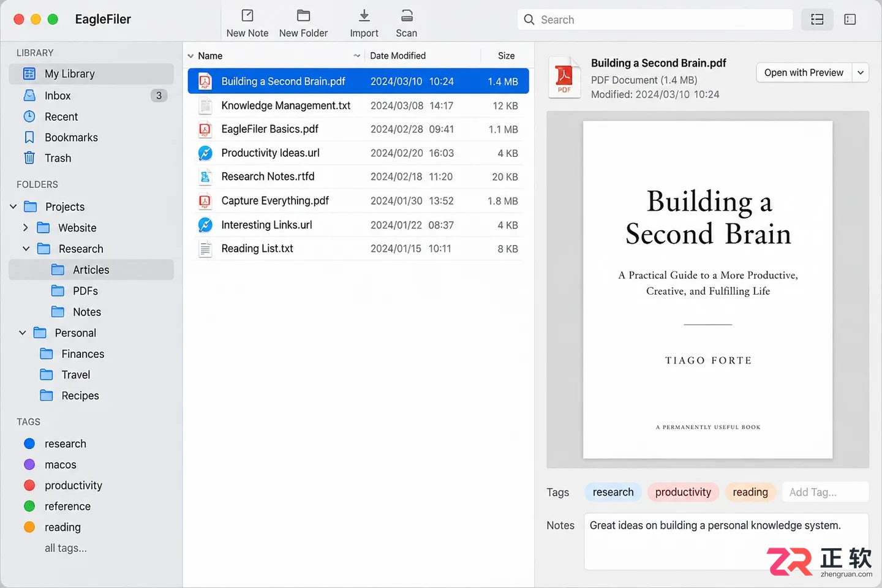Sort by the Size column header

(x=506, y=56)
